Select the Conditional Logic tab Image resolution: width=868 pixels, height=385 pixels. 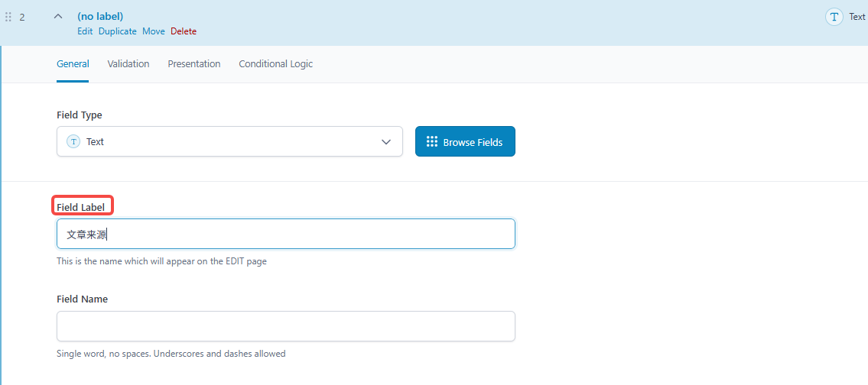pyautogui.click(x=275, y=64)
